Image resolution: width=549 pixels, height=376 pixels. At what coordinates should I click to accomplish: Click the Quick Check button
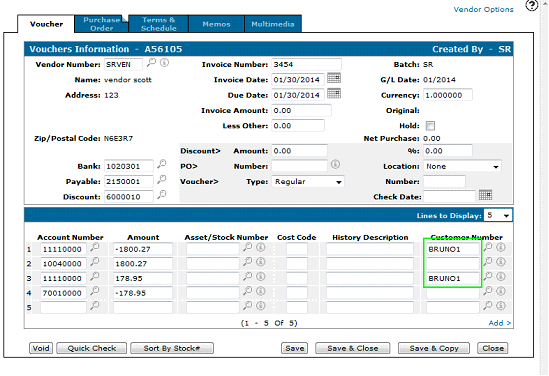tap(91, 348)
